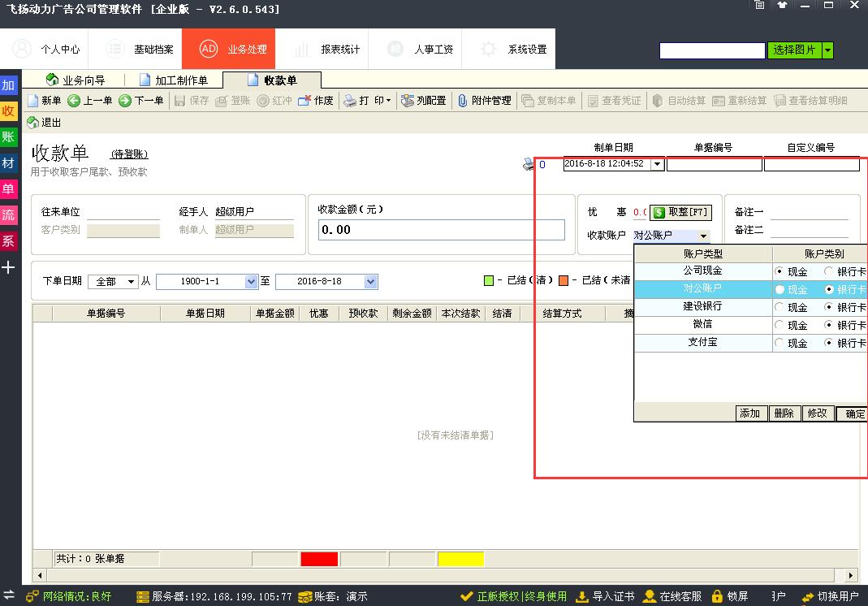Open the 制单日期 date dropdown
The image size is (868, 606).
point(655,164)
